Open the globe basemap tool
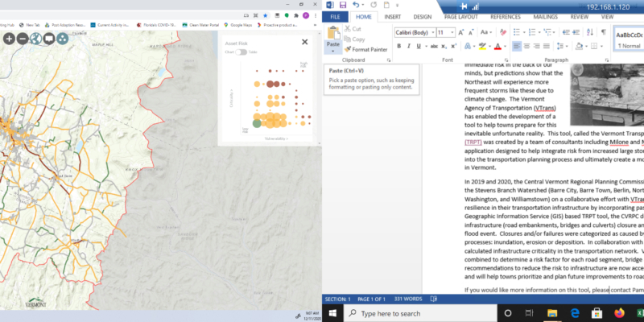The width and height of the screenshot is (644, 322). [35, 39]
